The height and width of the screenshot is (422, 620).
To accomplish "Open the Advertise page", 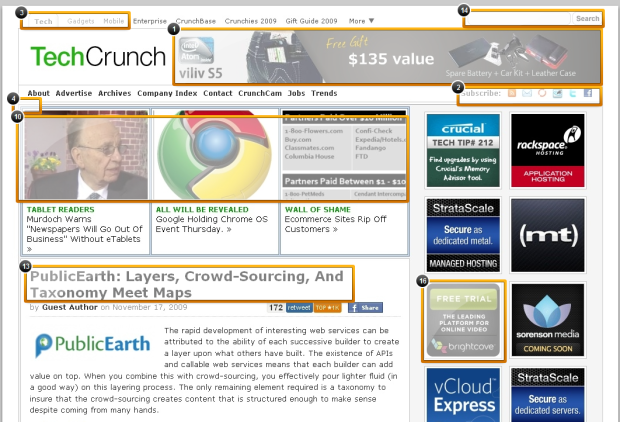I will [74, 93].
